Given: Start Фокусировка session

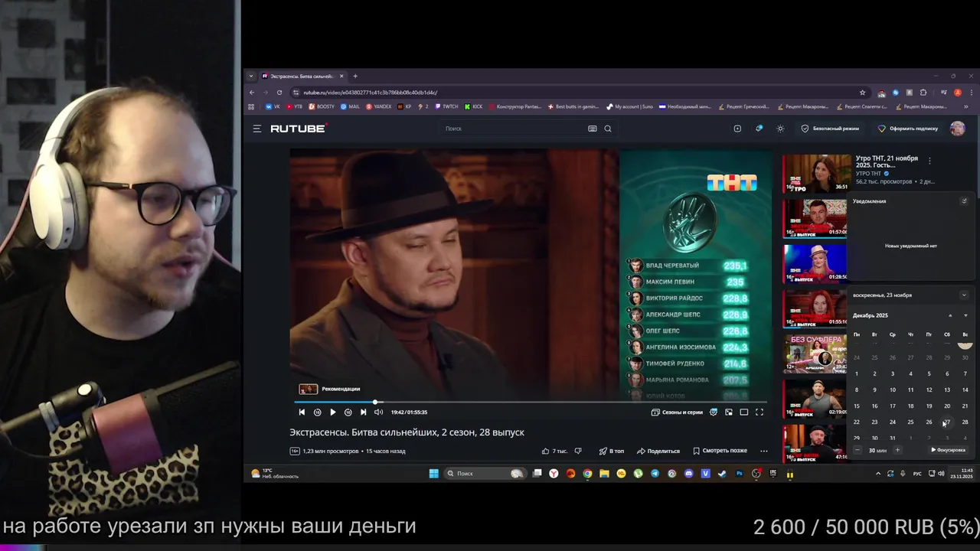Looking at the screenshot, I should coord(948,450).
